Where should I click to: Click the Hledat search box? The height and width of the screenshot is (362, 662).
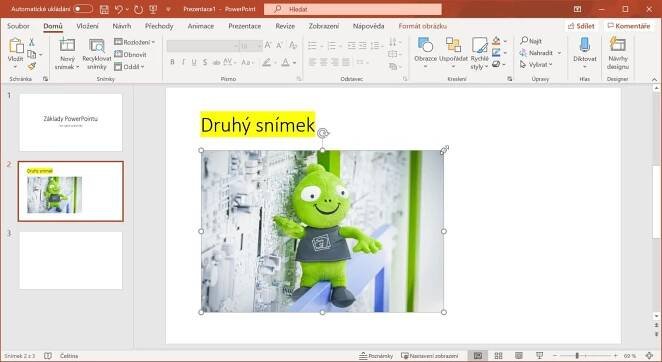click(353, 9)
